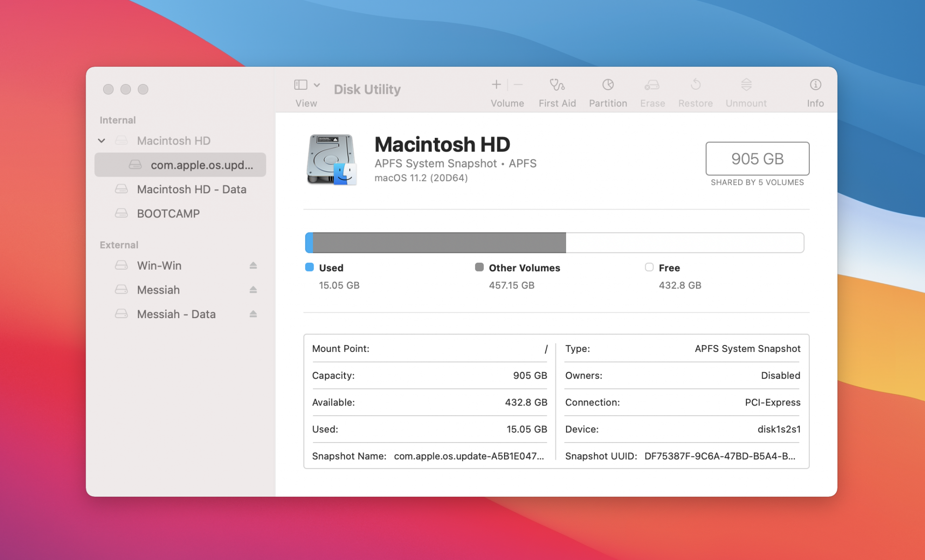Click the Disk Utility window title
The image size is (925, 560).
point(367,89)
